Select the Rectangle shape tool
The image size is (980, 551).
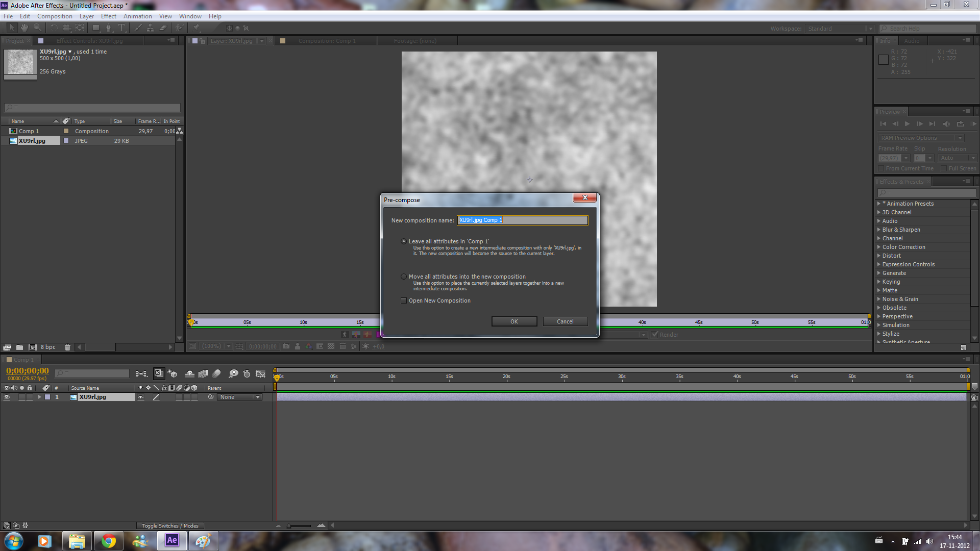(96, 28)
